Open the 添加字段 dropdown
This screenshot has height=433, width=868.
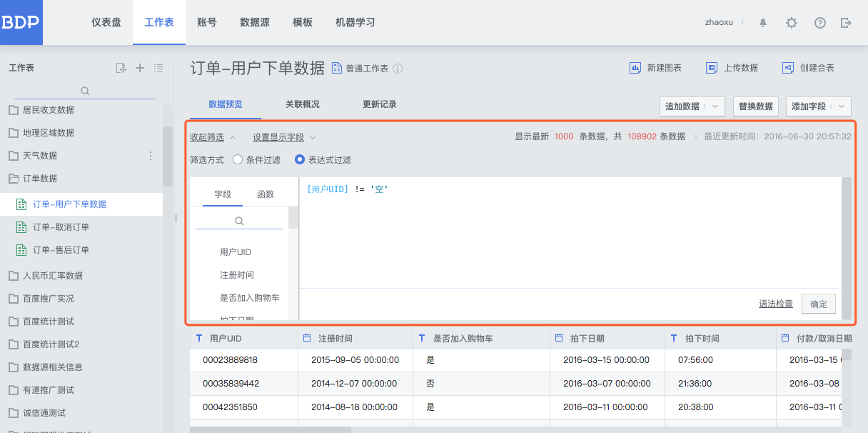click(819, 106)
